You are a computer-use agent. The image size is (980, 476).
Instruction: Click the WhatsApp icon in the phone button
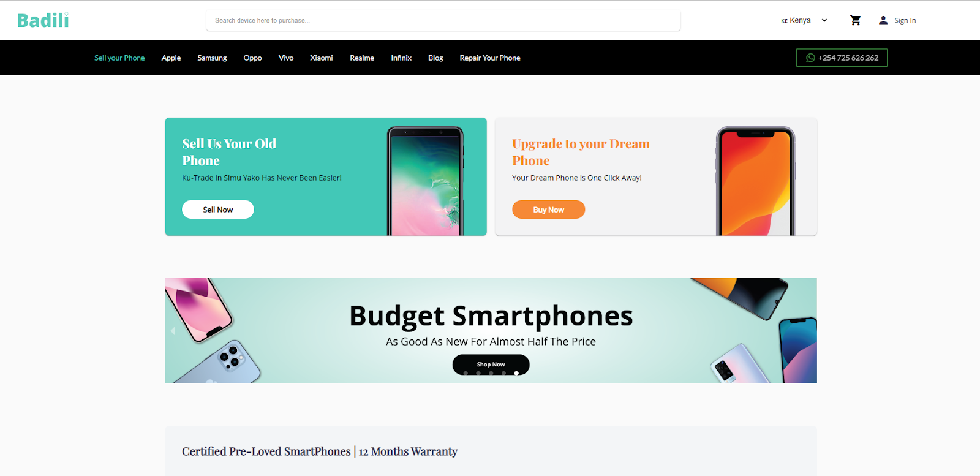pyautogui.click(x=810, y=58)
